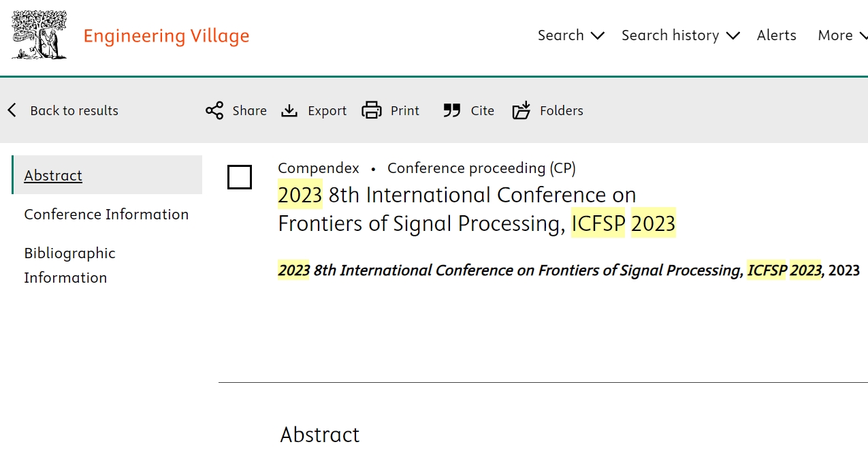Click the Export label text

point(327,110)
